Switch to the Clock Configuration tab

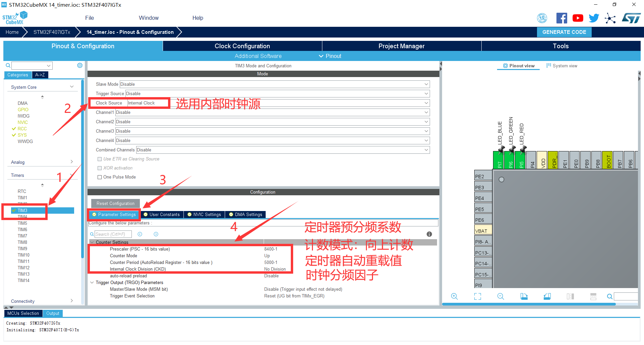point(242,46)
